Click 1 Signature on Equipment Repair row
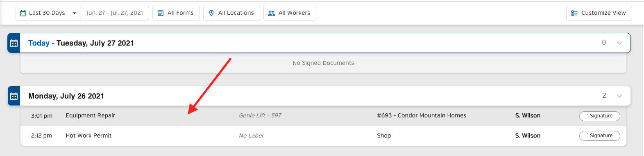This screenshot has height=156, width=644. click(600, 116)
